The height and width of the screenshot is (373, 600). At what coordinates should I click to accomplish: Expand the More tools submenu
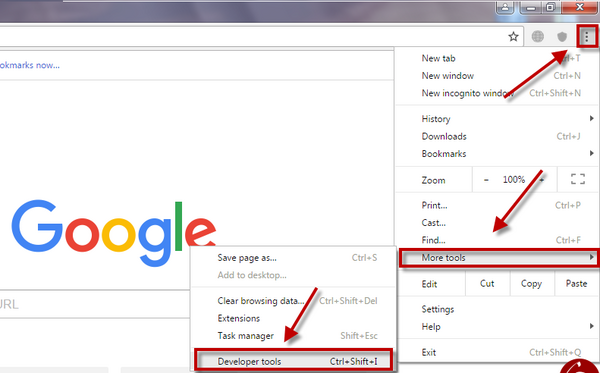click(498, 257)
